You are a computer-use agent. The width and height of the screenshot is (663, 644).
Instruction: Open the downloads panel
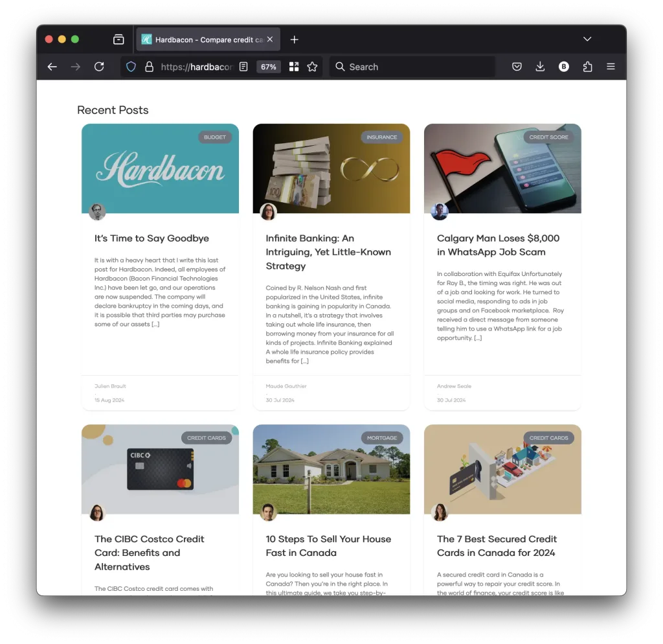(x=540, y=67)
